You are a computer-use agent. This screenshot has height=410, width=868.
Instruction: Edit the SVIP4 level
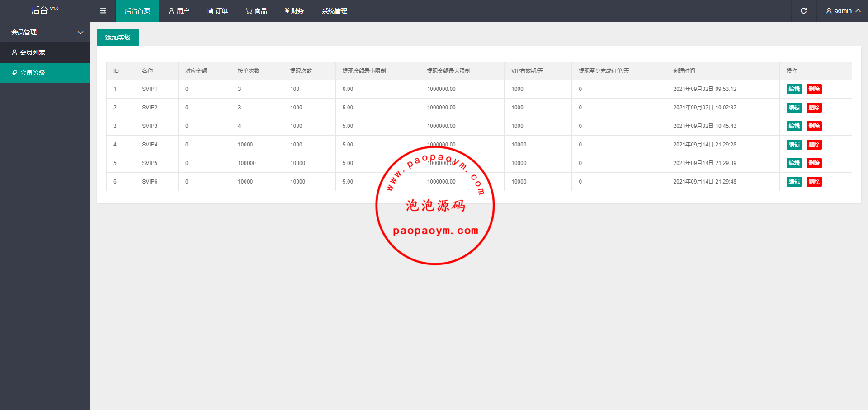click(794, 145)
